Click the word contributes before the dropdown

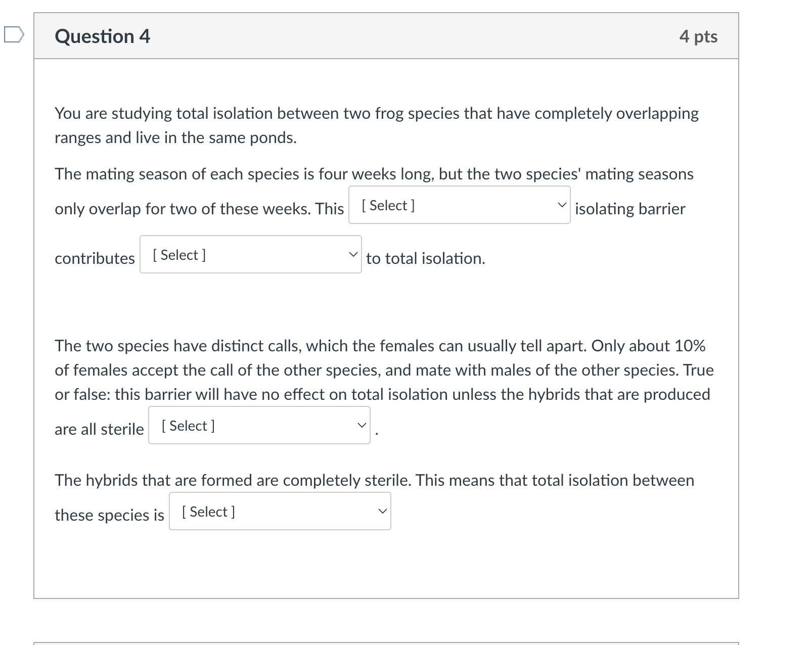94,258
